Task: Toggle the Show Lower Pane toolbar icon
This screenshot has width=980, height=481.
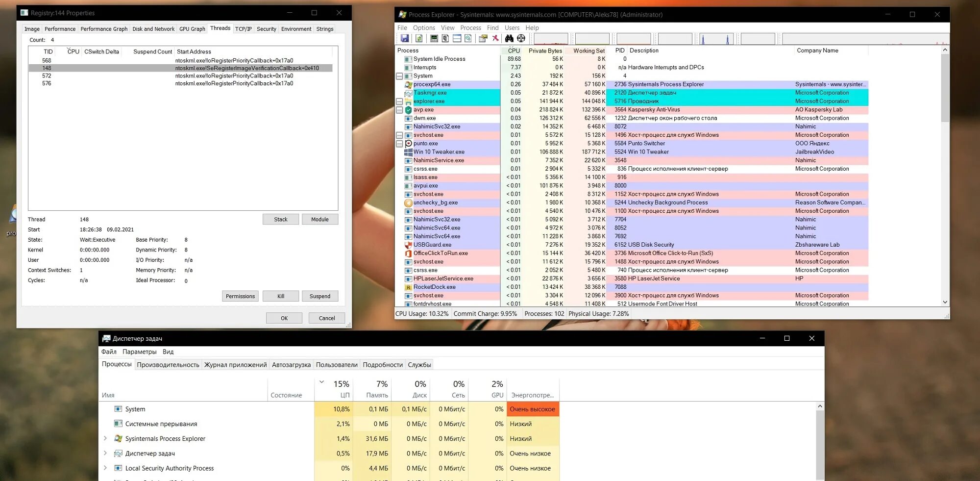Action: [457, 38]
